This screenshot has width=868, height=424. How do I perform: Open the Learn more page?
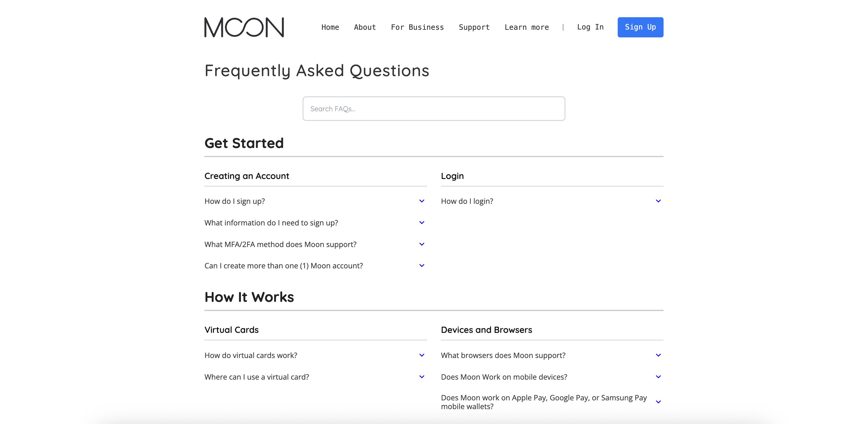(526, 27)
